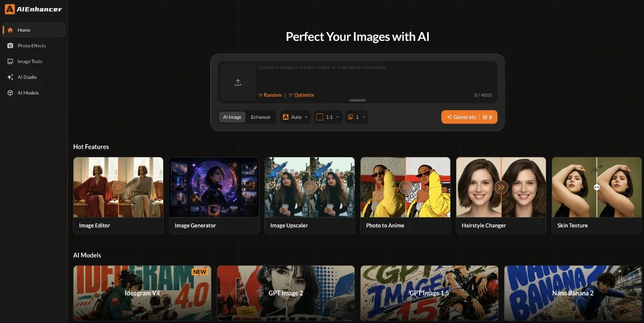This screenshot has height=323, width=644.
Task: Open the Image Editor feature card
Action: pos(118,195)
